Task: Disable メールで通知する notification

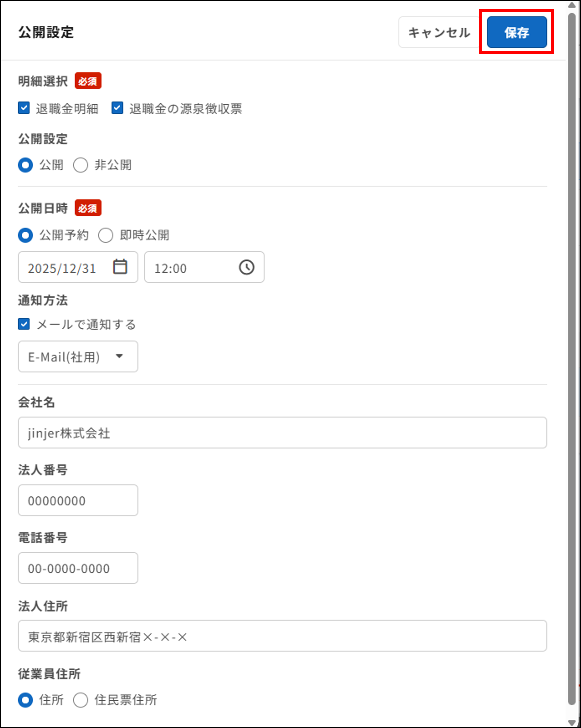Action: point(24,324)
